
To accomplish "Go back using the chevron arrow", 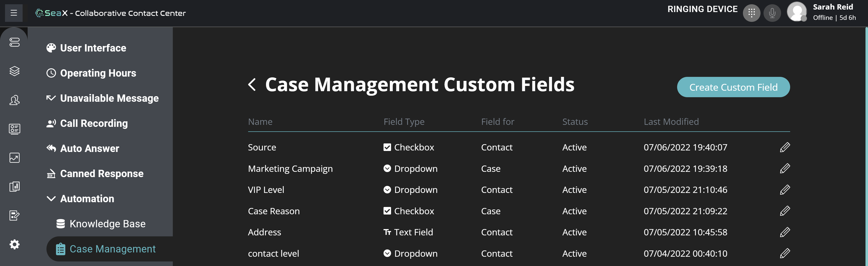I will click(252, 84).
